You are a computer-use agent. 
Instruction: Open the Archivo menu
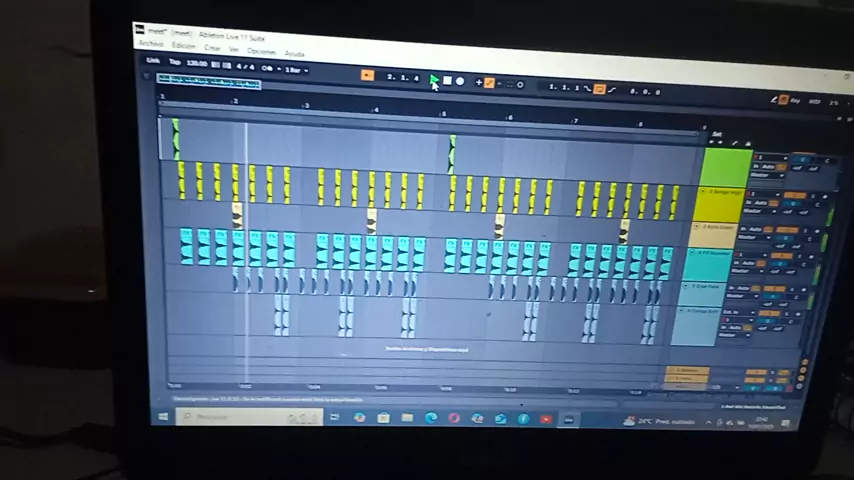point(150,44)
